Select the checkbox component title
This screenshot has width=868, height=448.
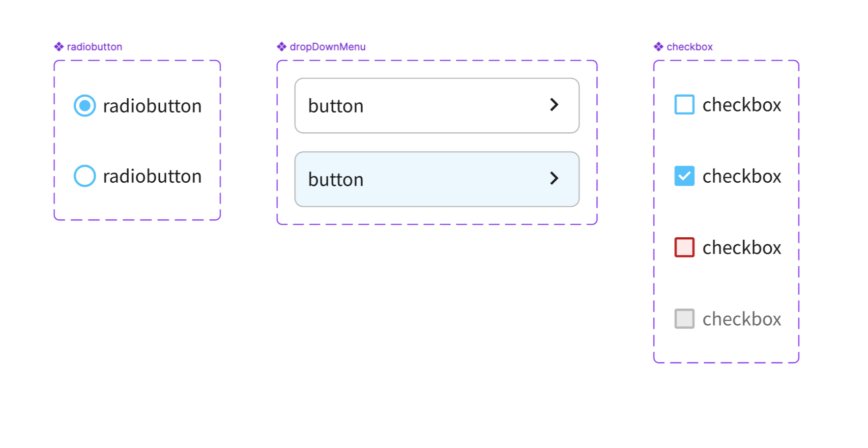(689, 47)
